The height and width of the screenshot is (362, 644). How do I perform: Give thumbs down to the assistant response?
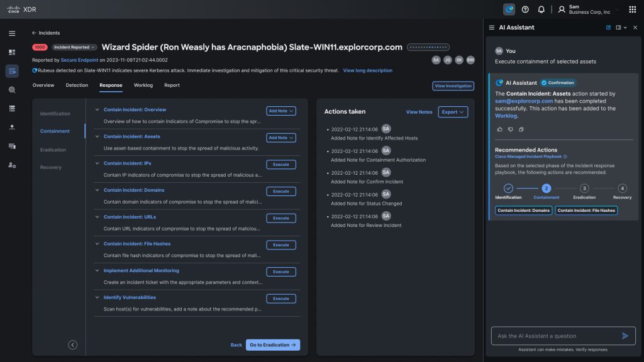pyautogui.click(x=511, y=129)
